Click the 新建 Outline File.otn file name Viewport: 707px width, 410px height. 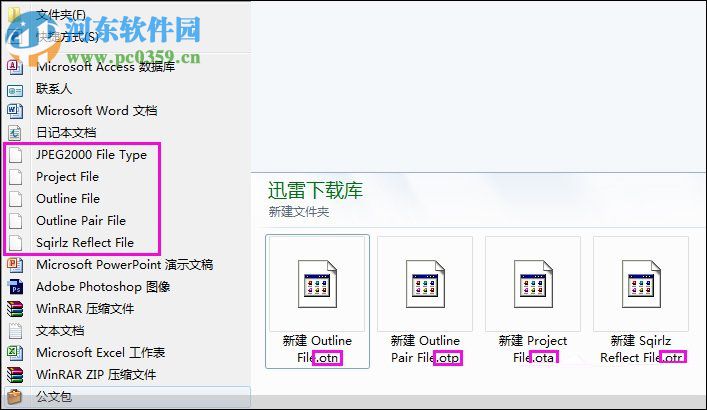pos(317,349)
